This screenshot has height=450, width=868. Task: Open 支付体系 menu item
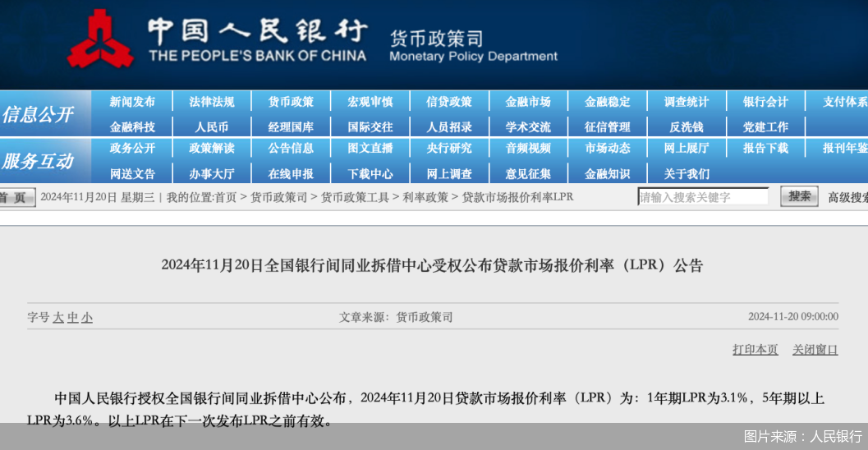[x=845, y=102]
